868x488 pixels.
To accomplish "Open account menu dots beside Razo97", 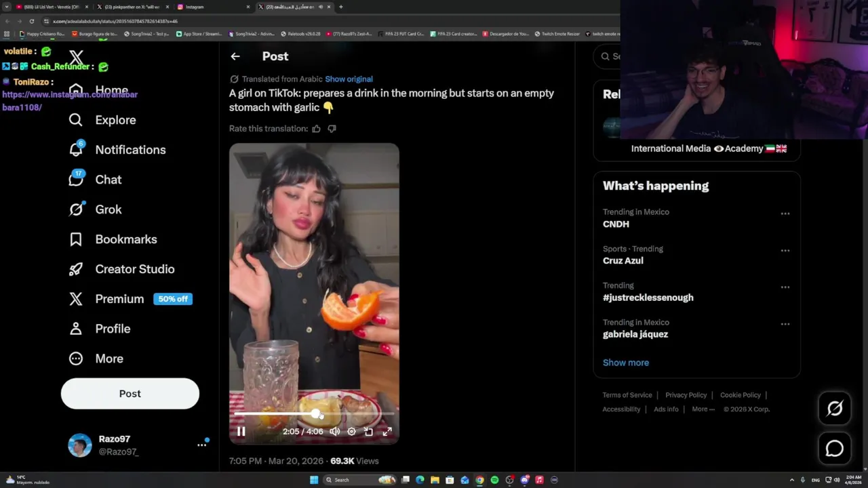I will pos(201,445).
